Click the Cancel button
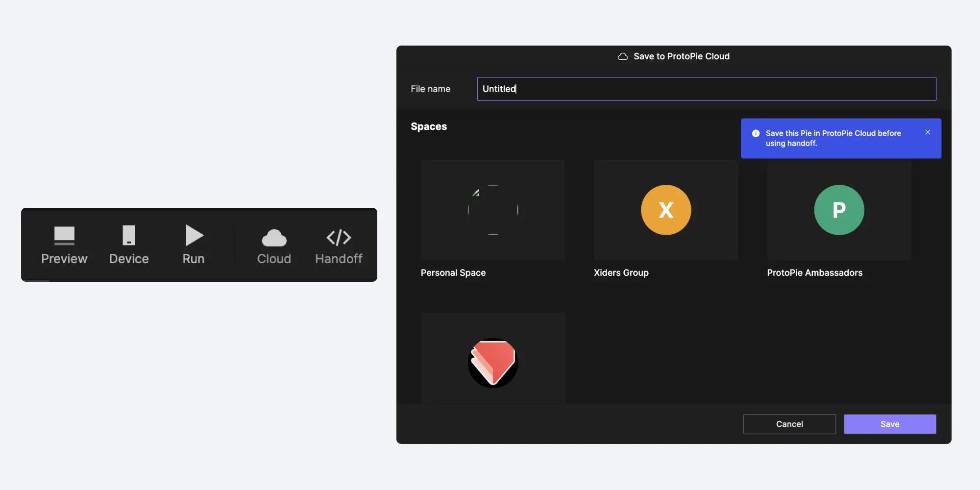This screenshot has height=490, width=980. tap(789, 424)
